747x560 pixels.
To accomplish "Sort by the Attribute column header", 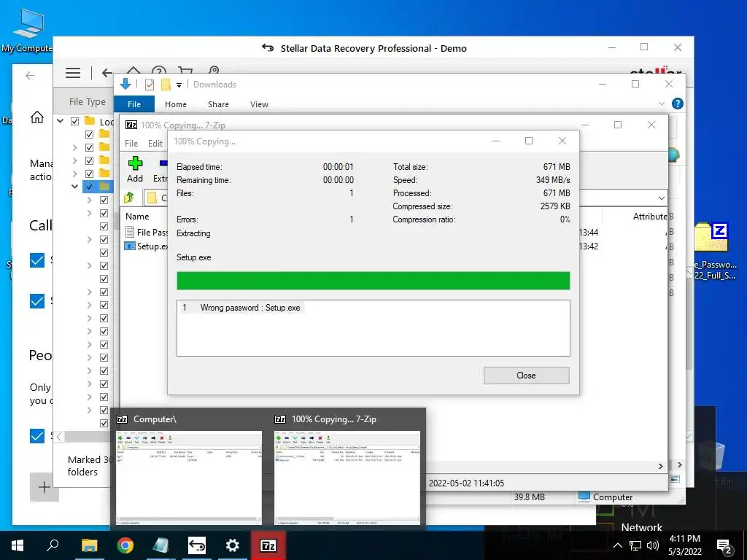I will click(650, 216).
